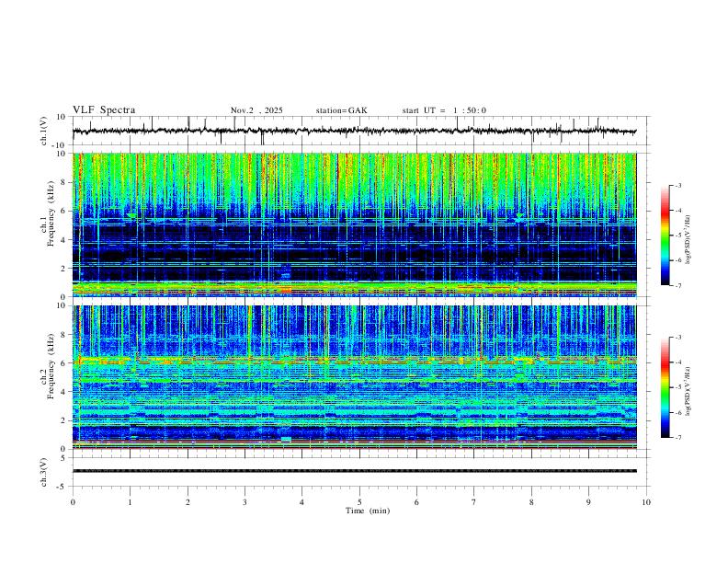Click the ch.2 'Frequency (kHz)' axis label

coord(51,367)
